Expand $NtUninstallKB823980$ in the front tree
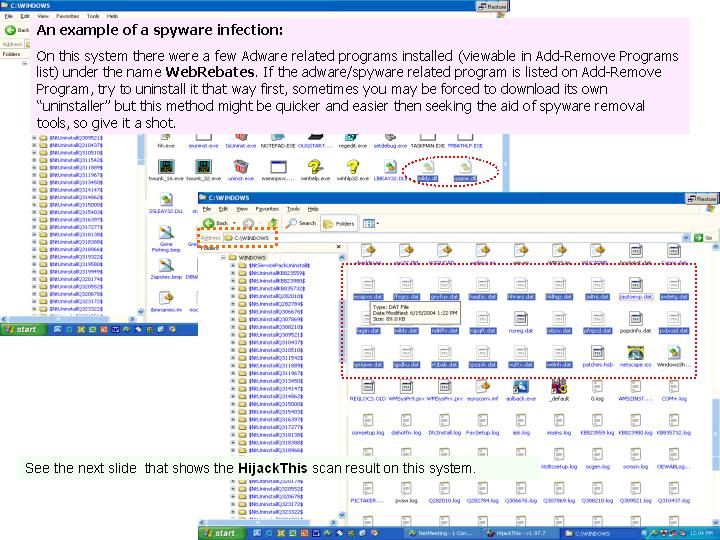720x540 pixels. [x=233, y=281]
